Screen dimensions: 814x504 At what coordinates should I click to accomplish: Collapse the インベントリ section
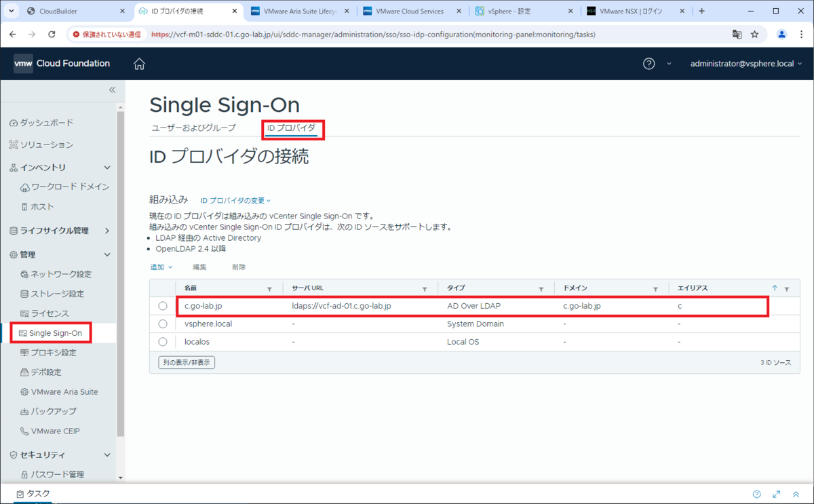106,168
